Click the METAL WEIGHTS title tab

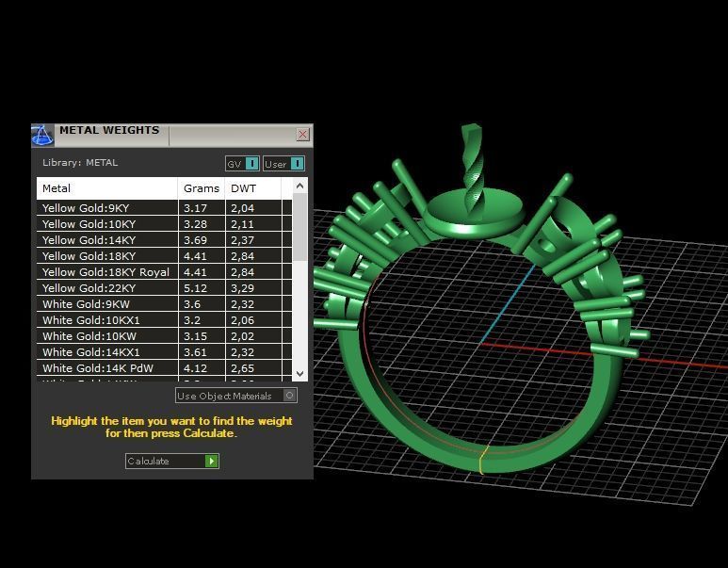109,130
